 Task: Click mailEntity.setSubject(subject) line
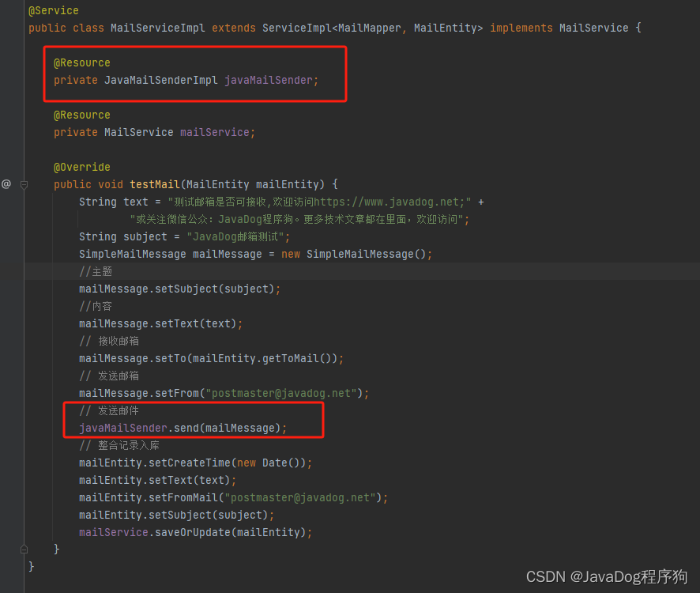177,516
